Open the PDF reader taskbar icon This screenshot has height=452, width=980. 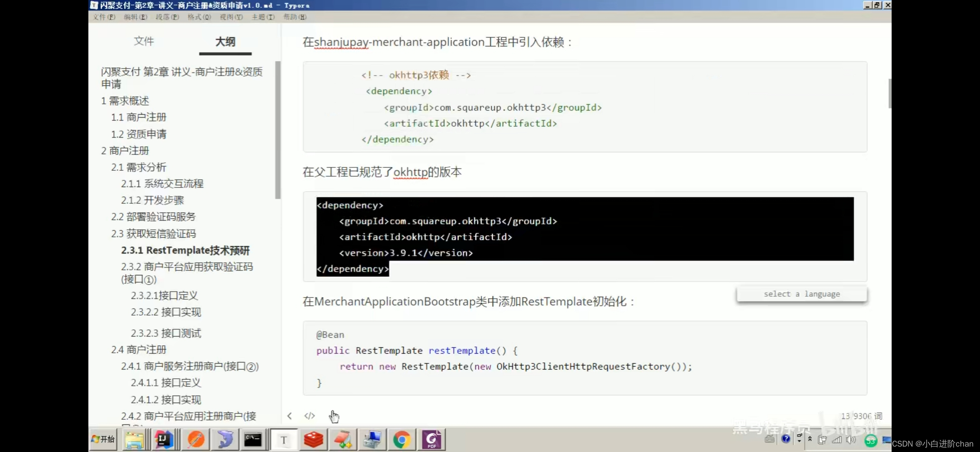click(x=432, y=440)
